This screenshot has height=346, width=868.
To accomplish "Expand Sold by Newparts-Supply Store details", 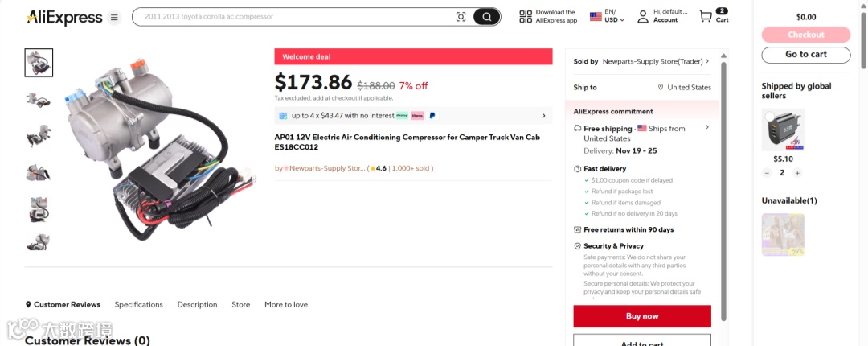I will tap(707, 61).
